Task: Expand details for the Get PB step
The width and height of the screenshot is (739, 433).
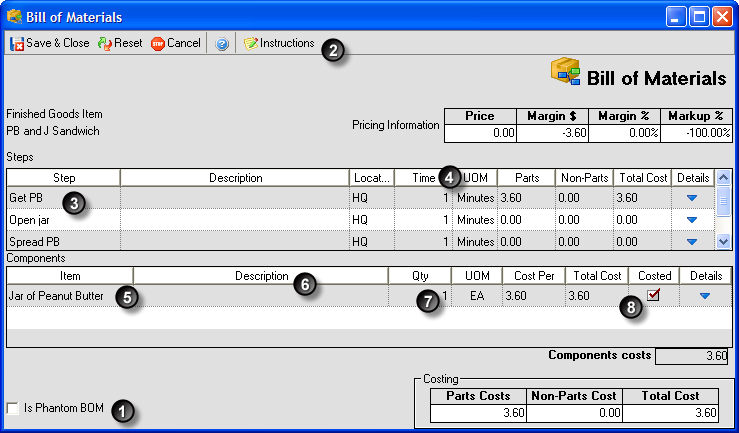Action: click(691, 198)
